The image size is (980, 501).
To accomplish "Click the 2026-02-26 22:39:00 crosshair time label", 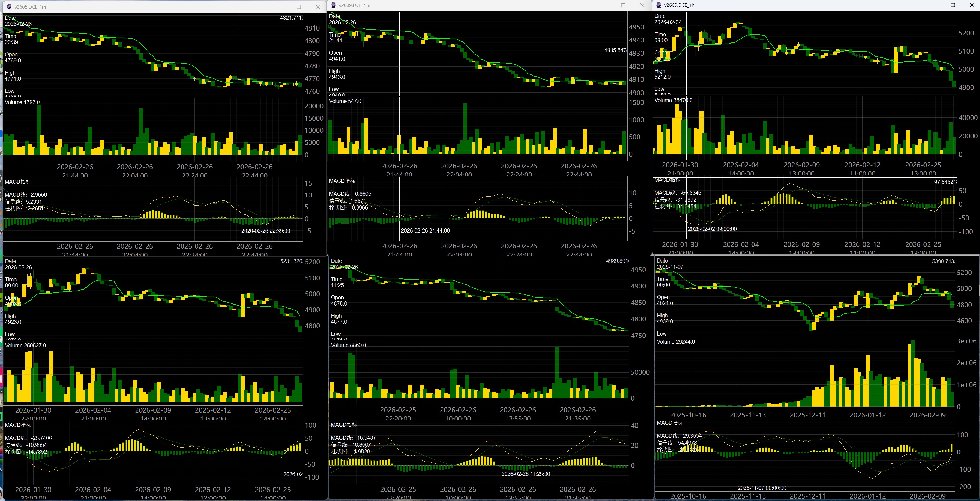I will (x=266, y=231).
